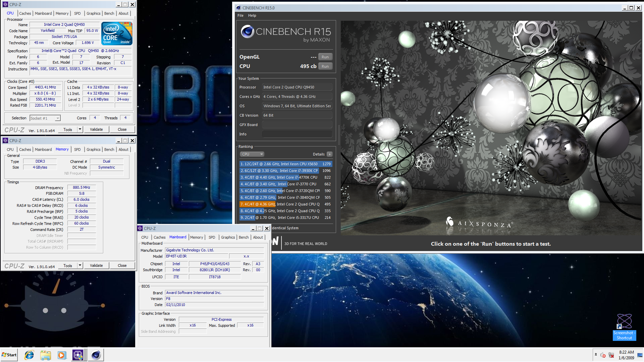
Task: Select Caches tab in Mainboard CPU-Z window
Action: pos(160,237)
